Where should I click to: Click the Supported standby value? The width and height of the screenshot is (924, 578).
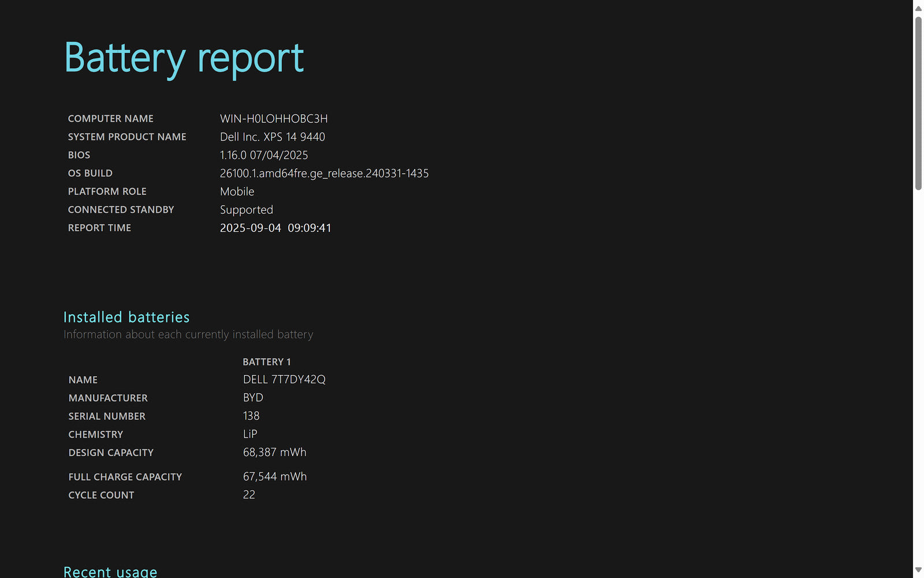[247, 210]
